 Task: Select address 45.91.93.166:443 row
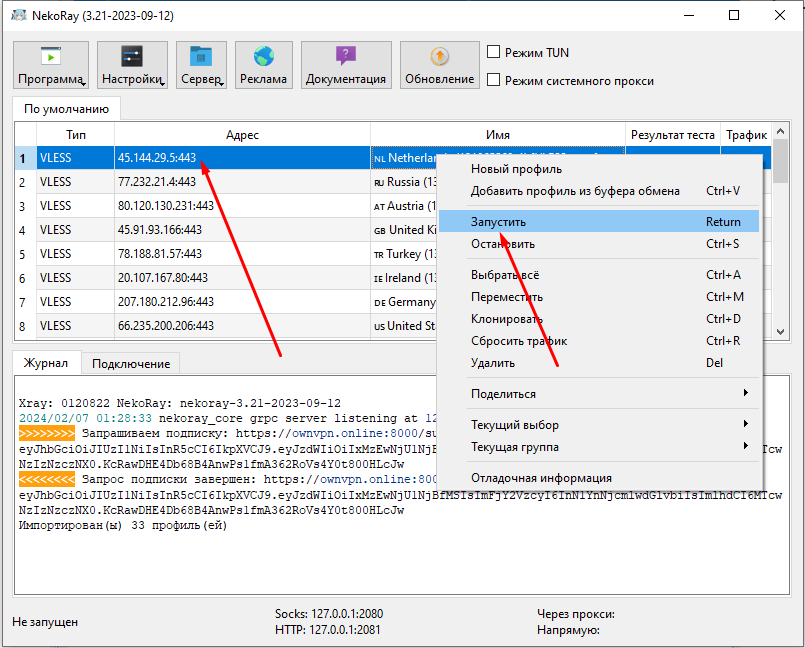(x=242, y=230)
